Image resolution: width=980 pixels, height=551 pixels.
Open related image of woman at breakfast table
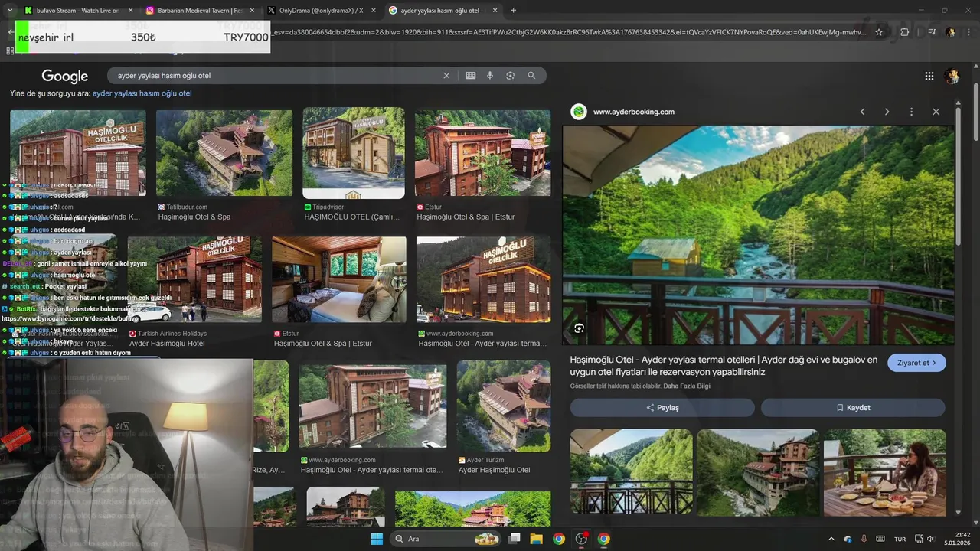[884, 472]
